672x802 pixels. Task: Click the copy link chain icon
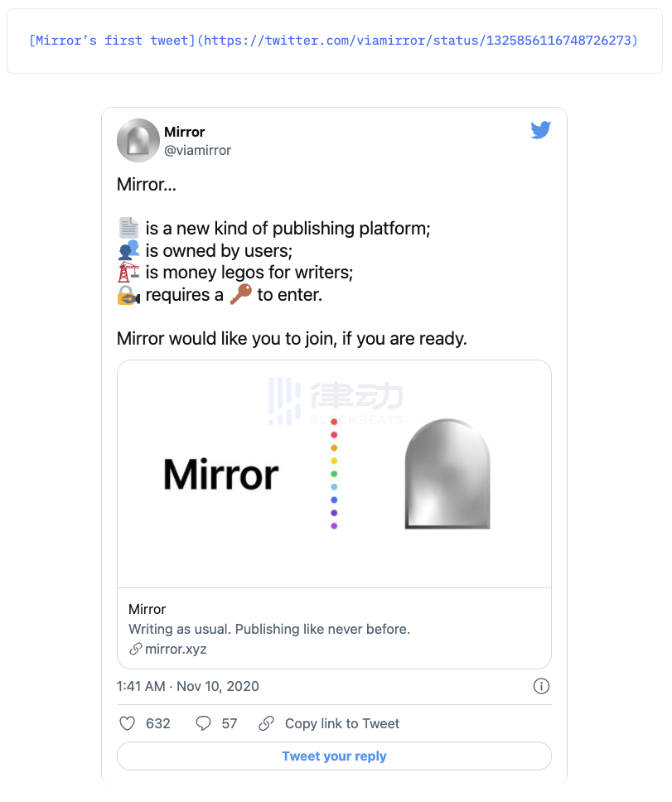(266, 723)
